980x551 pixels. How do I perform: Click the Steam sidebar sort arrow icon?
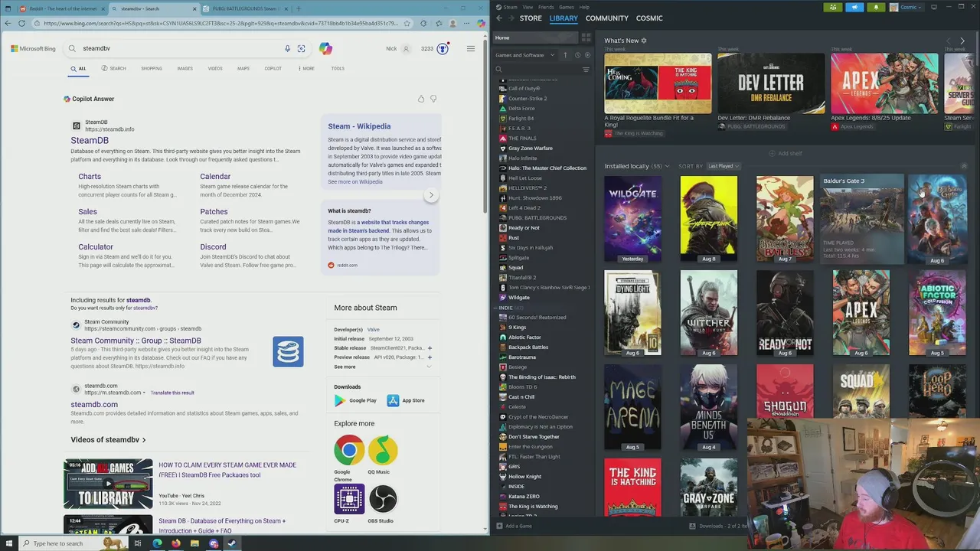click(565, 55)
